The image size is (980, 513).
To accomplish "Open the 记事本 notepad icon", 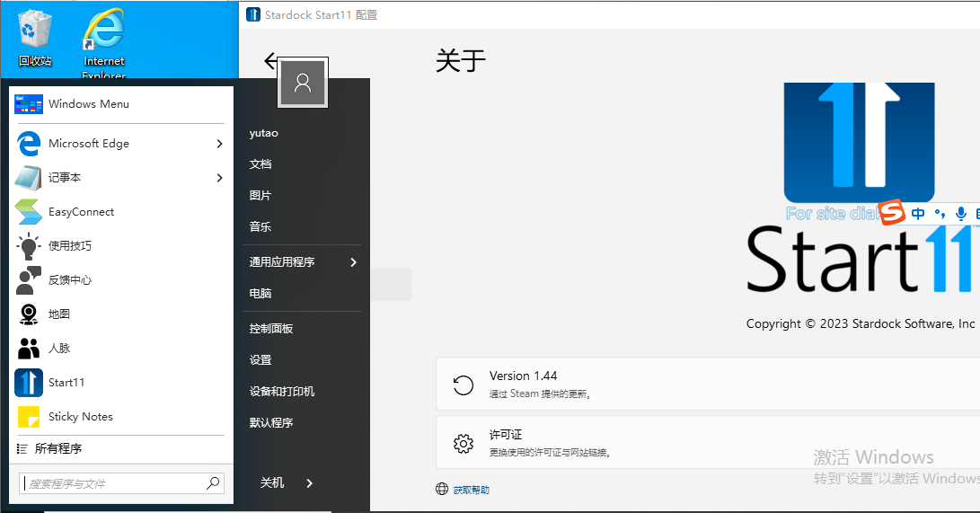I will point(28,178).
